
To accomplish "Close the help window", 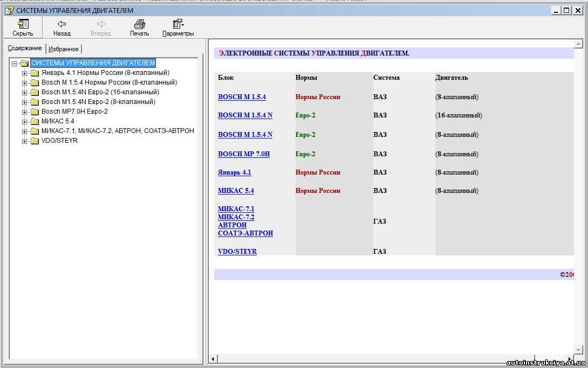I will (578, 10).
